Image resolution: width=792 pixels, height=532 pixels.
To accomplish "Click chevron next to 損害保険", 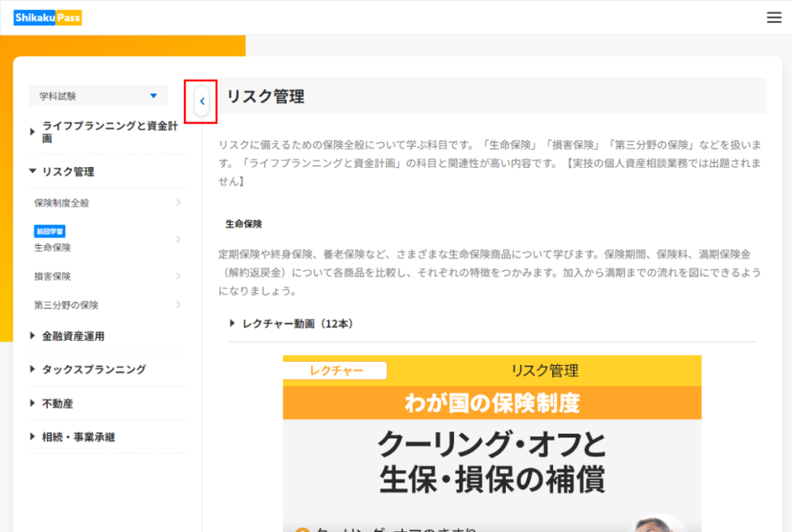I will (179, 276).
